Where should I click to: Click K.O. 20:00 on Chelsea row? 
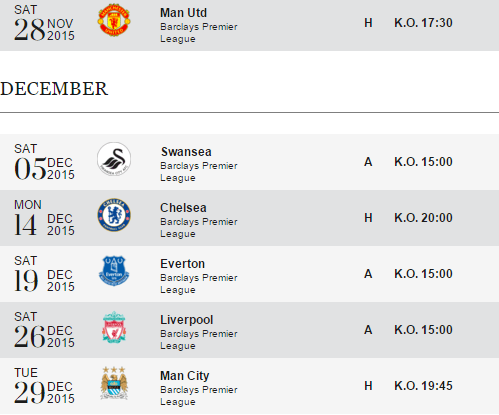(423, 218)
